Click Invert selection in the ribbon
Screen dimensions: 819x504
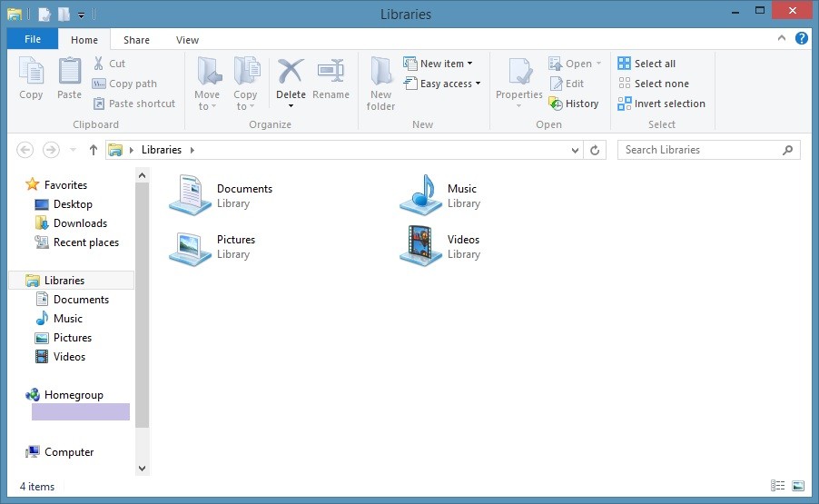pos(661,104)
